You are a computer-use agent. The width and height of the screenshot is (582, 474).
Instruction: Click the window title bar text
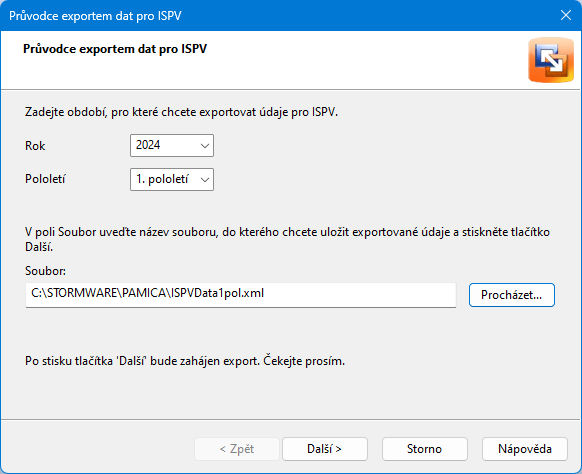tap(95, 16)
